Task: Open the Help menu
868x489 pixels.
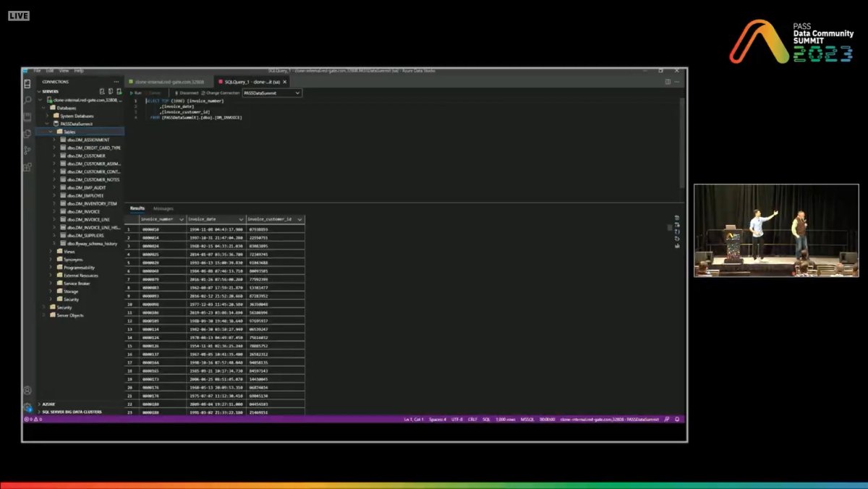Action: pos(79,71)
